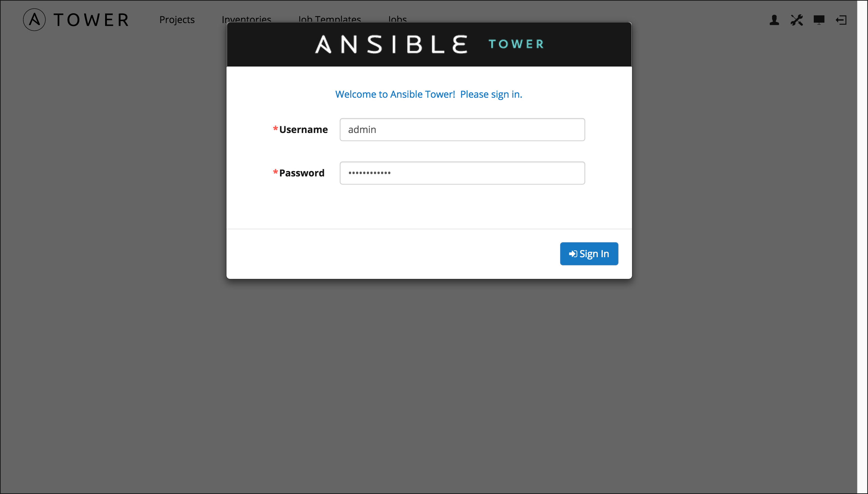Viewport: 868px width, 494px height.
Task: Click the Projects navigation menu item
Action: point(177,20)
